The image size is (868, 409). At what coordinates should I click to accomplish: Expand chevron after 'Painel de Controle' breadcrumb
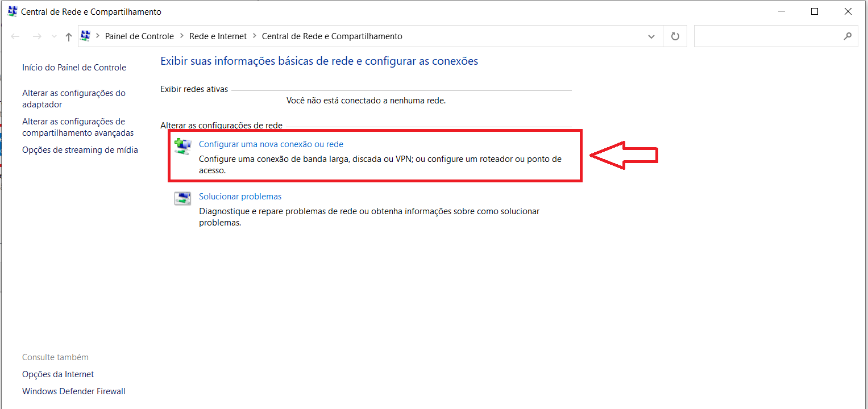182,36
